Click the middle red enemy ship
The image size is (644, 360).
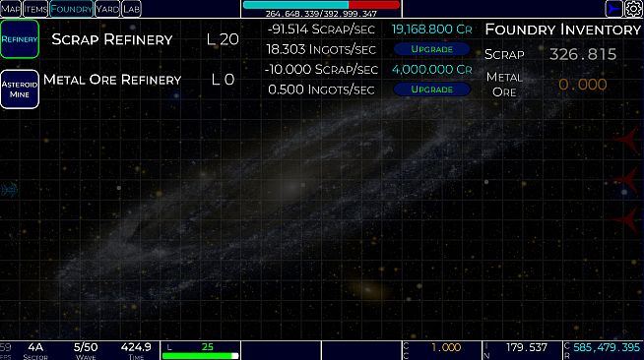click(x=627, y=180)
